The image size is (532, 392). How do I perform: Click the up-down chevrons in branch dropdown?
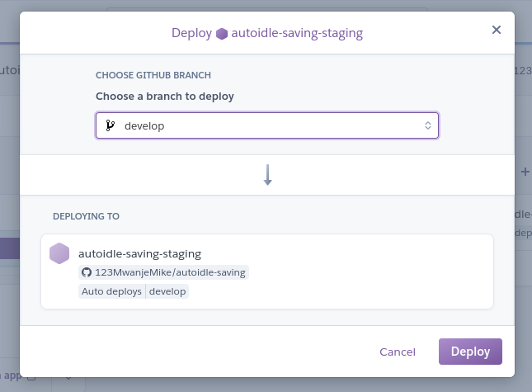pos(428,125)
